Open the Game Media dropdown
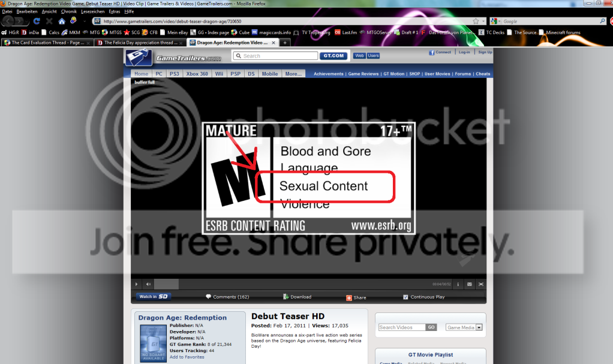Image resolution: width=613 pixels, height=364 pixels. [x=479, y=327]
